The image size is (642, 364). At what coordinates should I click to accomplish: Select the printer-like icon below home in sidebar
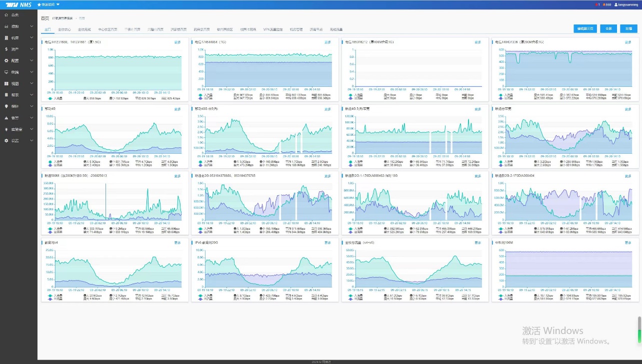pos(6,26)
